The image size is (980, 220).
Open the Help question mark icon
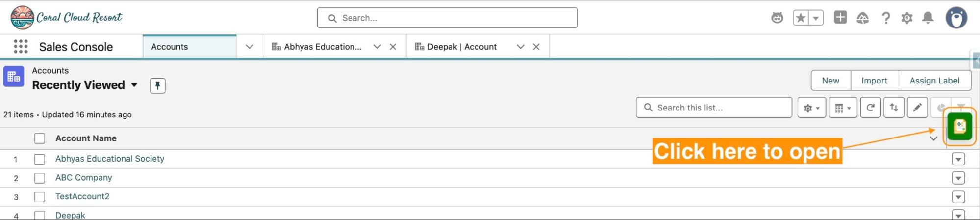click(x=886, y=18)
